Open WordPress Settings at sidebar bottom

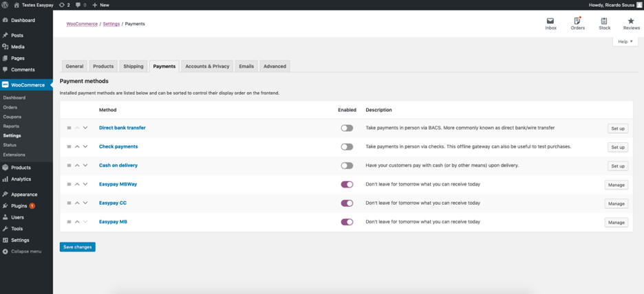click(x=26, y=240)
